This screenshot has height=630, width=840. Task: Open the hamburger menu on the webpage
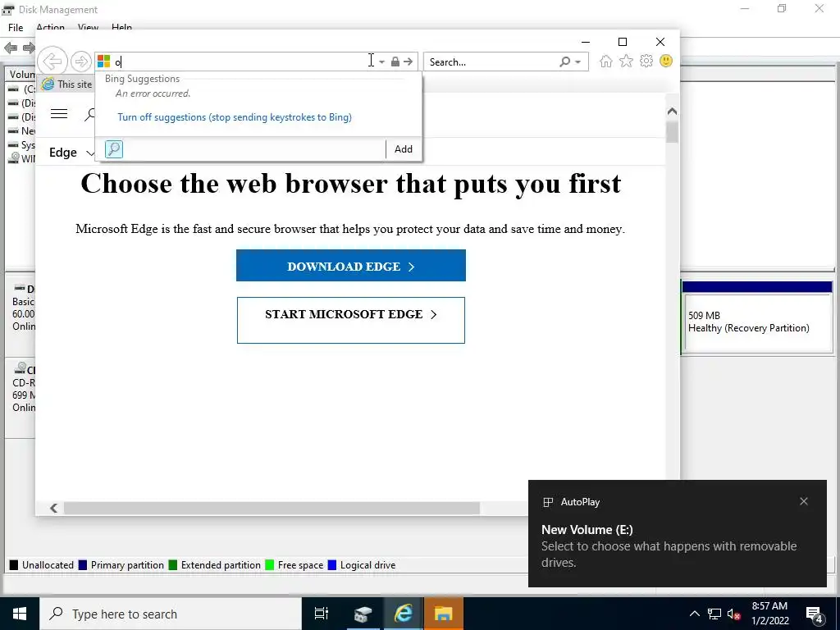click(59, 113)
